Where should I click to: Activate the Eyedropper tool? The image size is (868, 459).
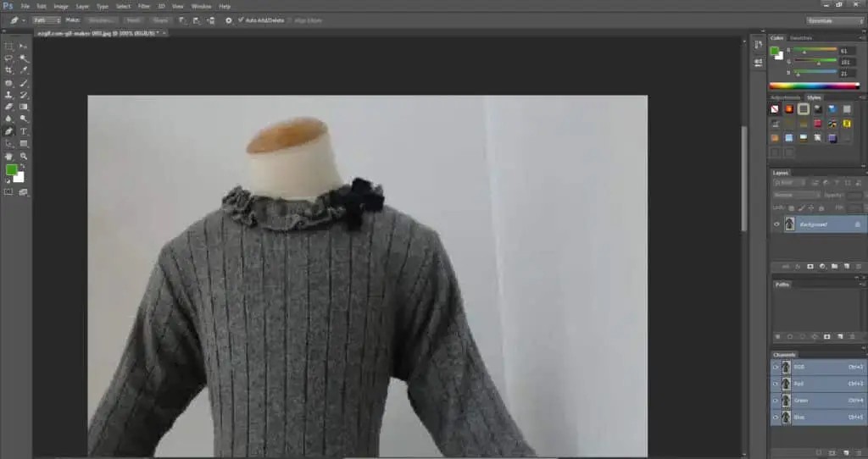click(x=24, y=70)
